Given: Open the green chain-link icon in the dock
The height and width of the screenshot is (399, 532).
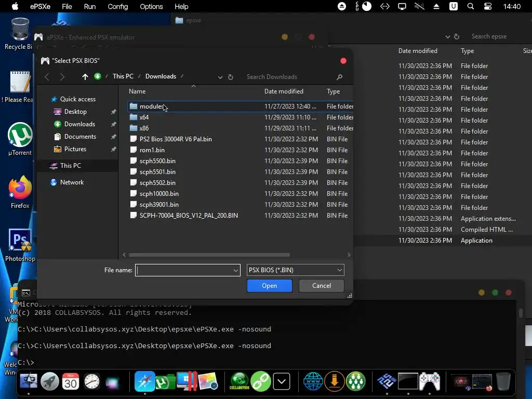Looking at the screenshot, I should (x=261, y=381).
